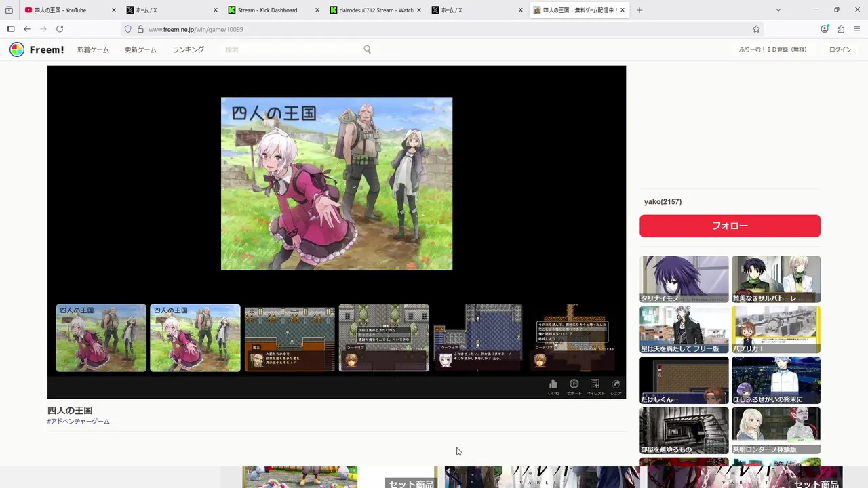This screenshot has width=868, height=488.
Task: Click the 四人の王国 title text
Action: coord(70,410)
